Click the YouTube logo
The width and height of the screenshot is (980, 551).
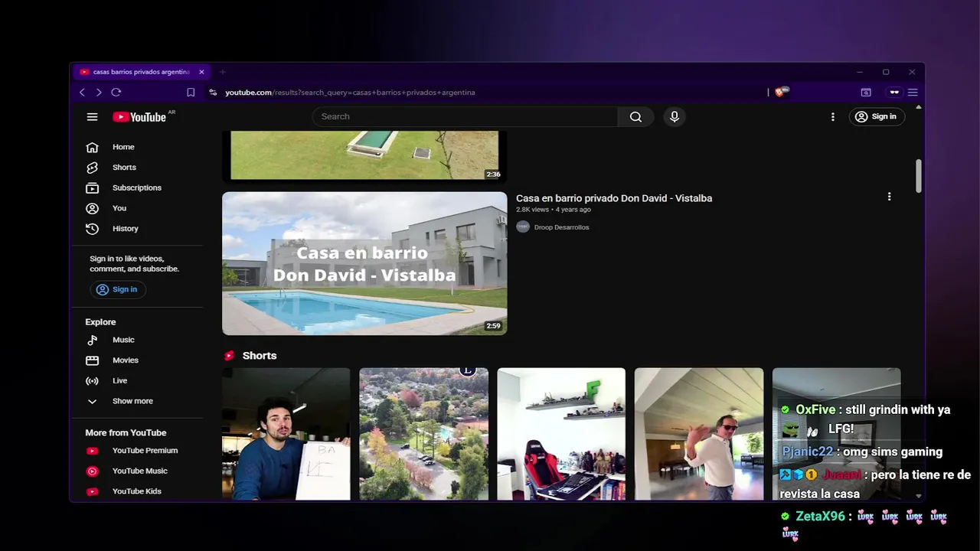[140, 117]
